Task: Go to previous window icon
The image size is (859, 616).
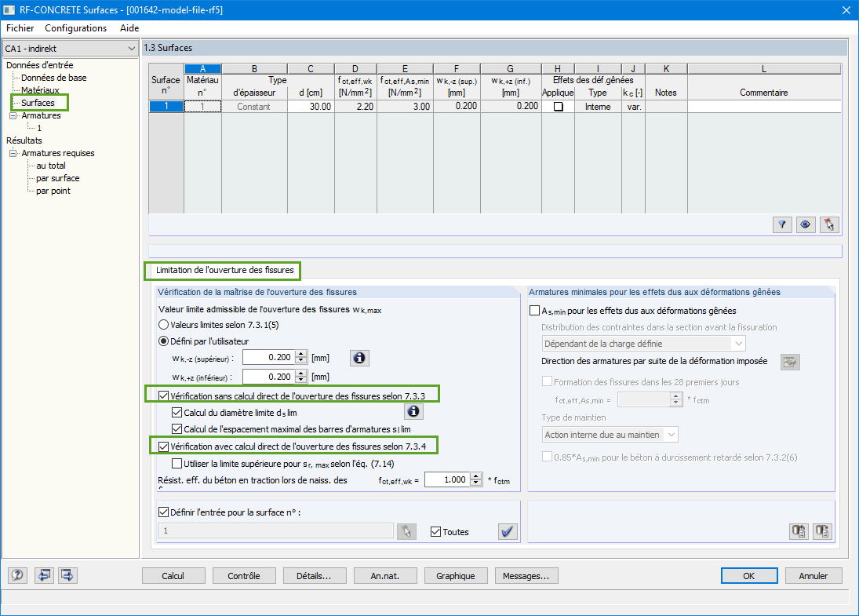Action: (44, 575)
